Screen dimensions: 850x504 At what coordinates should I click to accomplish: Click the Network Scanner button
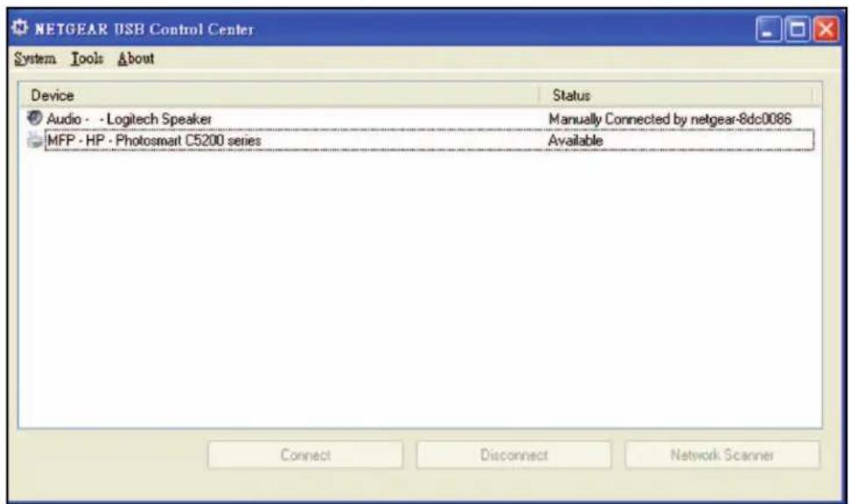pyautogui.click(x=721, y=455)
